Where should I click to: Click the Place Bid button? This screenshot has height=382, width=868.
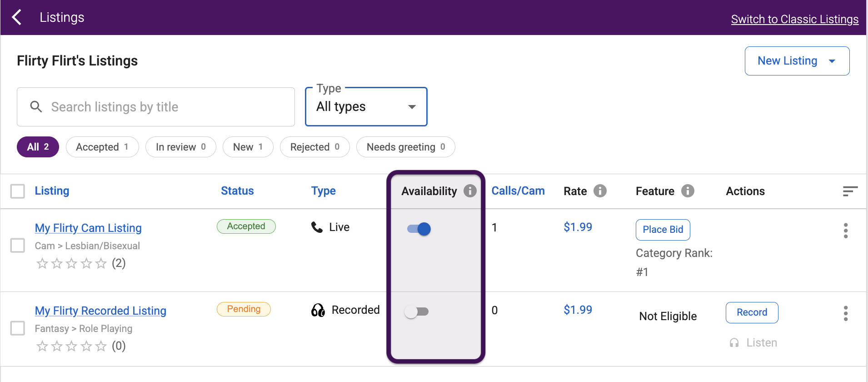point(663,230)
